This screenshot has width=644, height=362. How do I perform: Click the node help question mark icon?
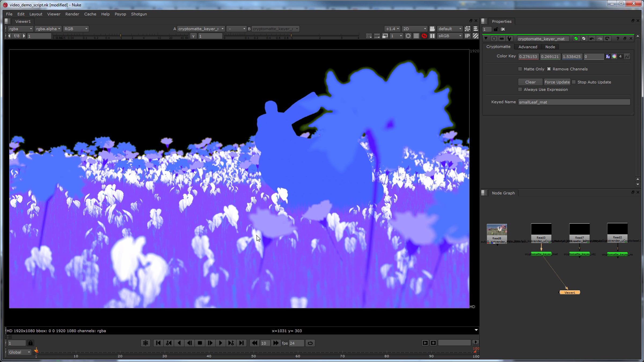[x=618, y=39]
